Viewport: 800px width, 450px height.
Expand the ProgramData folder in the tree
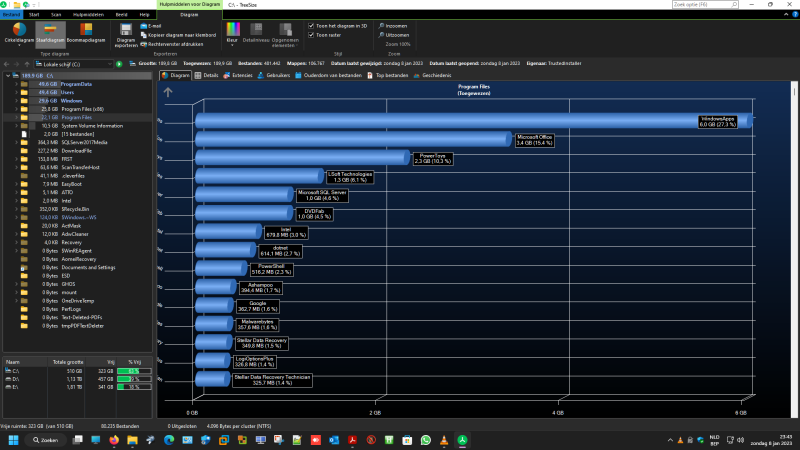click(17, 84)
